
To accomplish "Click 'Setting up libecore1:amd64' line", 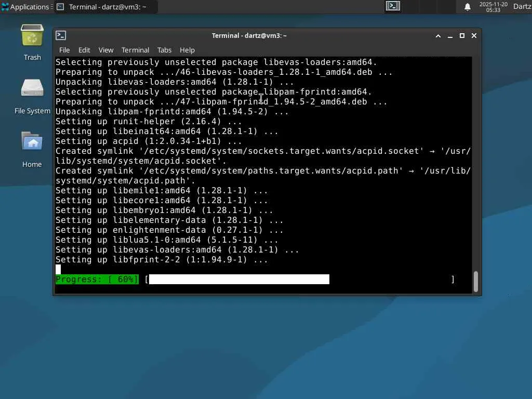I will (x=162, y=201).
